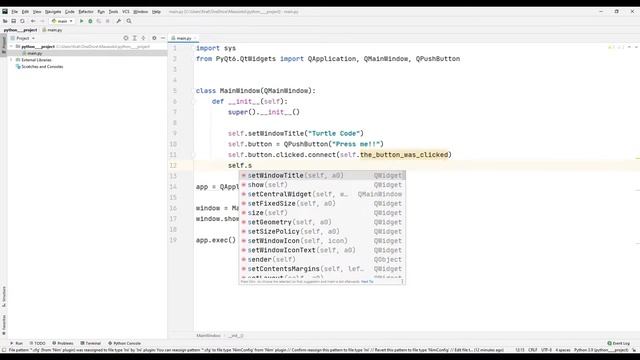Open TODO tool window
This screenshot has height=360, width=640.
[x=38, y=343]
